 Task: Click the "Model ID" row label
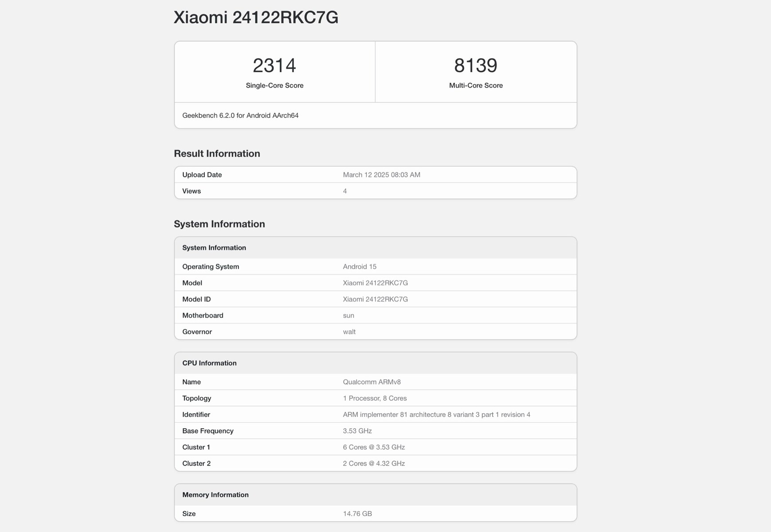(x=196, y=299)
